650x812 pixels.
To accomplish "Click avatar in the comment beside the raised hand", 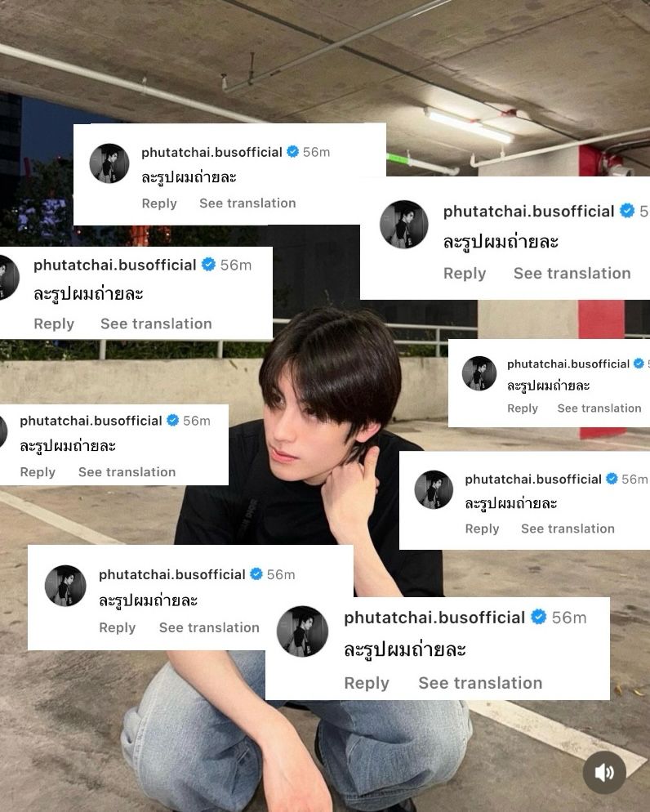I will click(x=434, y=490).
